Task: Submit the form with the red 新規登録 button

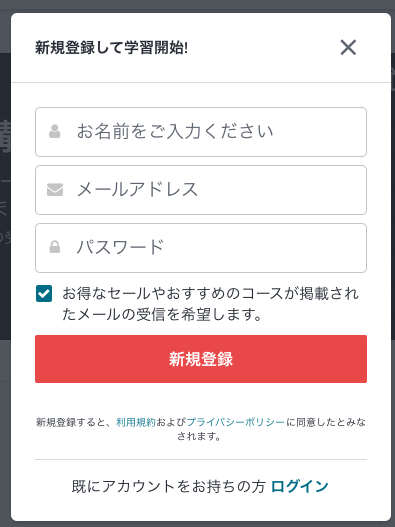Action: 201,359
